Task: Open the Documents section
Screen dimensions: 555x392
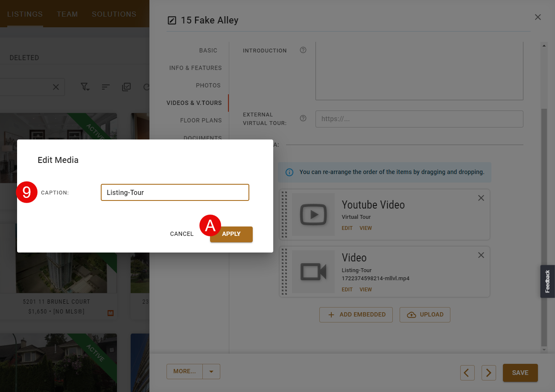Action: 203,138
